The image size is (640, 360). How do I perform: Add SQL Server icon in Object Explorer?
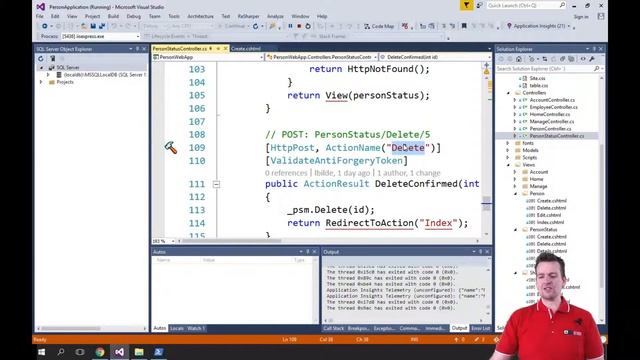pos(52,58)
